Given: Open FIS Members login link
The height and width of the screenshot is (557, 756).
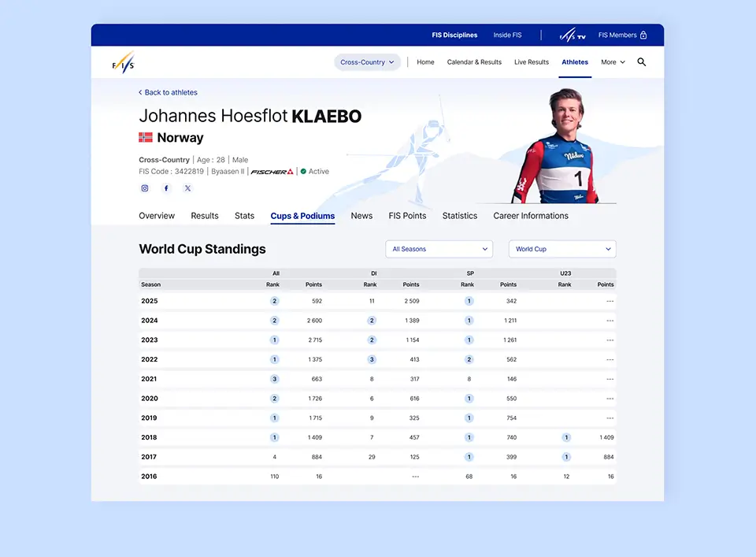Looking at the screenshot, I should pos(617,35).
